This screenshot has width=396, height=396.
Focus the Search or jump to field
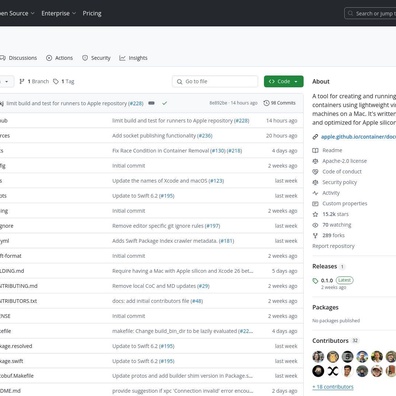click(370, 14)
